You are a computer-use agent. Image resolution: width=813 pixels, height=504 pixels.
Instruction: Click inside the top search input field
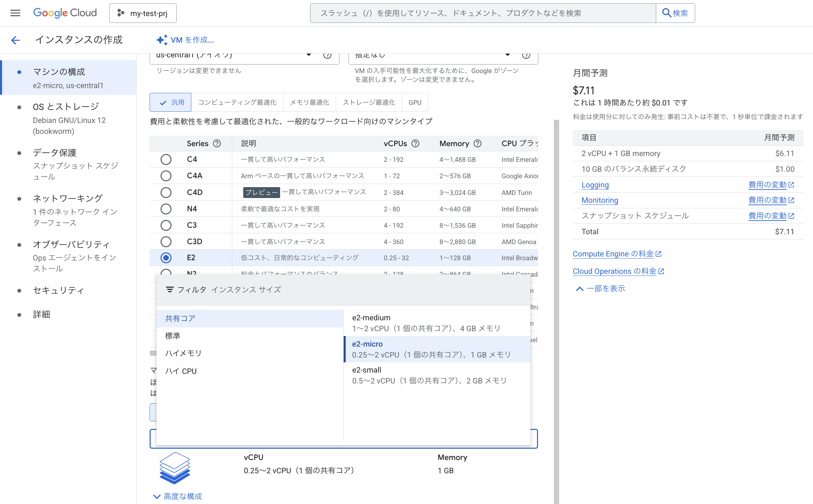(x=478, y=13)
